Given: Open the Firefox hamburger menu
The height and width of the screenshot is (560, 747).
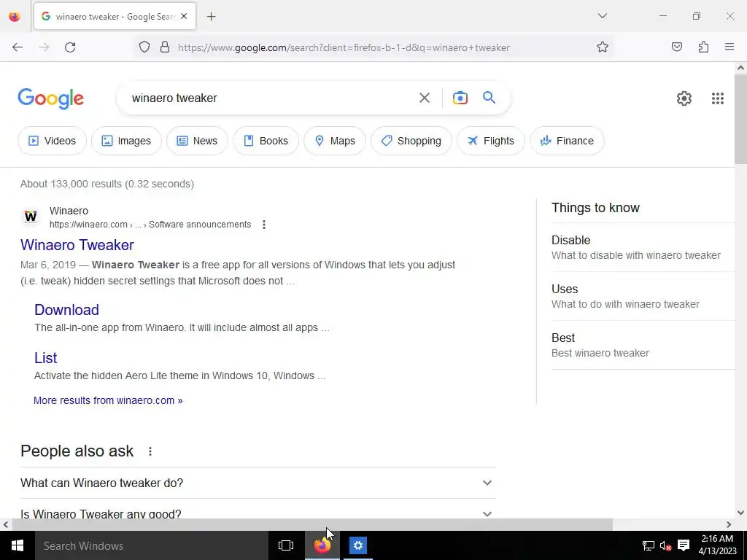Looking at the screenshot, I should point(729,47).
